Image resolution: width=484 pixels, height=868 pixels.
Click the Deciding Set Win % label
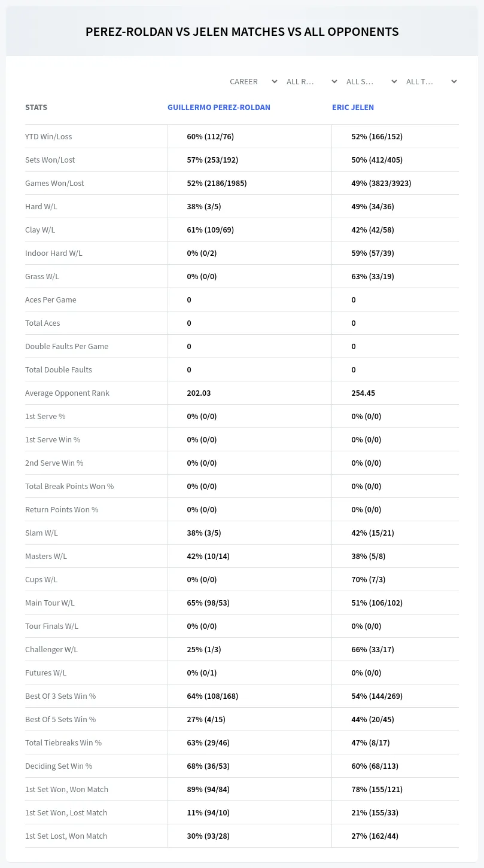[59, 766]
